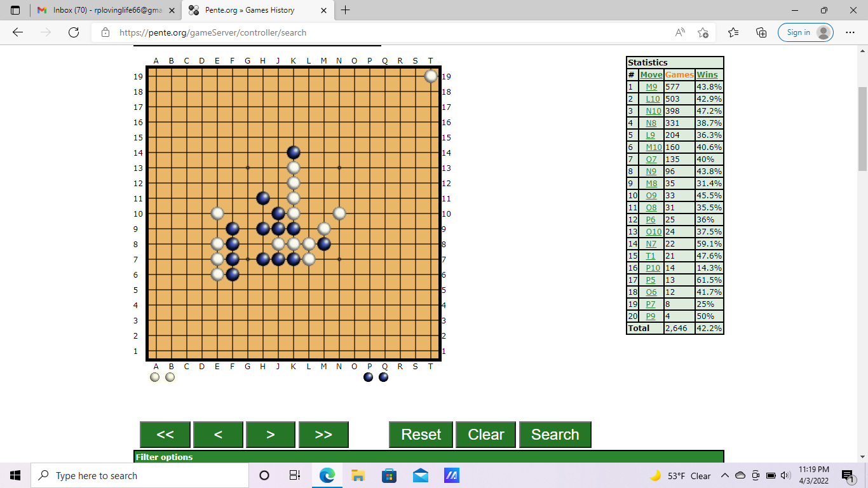Open move L9 in statistics

(651, 135)
